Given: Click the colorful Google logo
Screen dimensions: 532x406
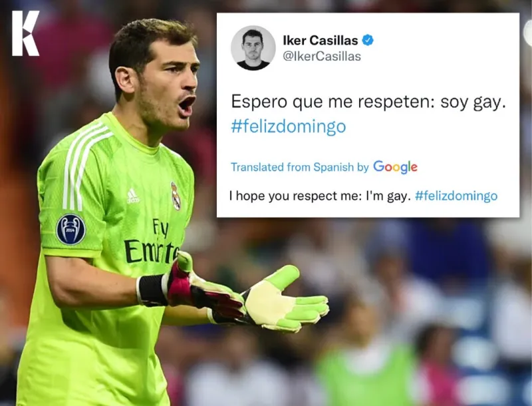Looking at the screenshot, I should click(x=395, y=167).
